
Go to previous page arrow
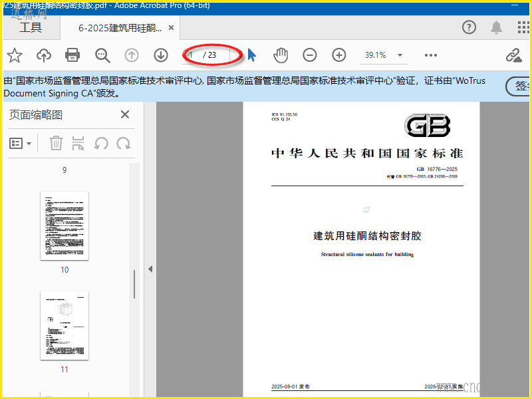point(132,55)
